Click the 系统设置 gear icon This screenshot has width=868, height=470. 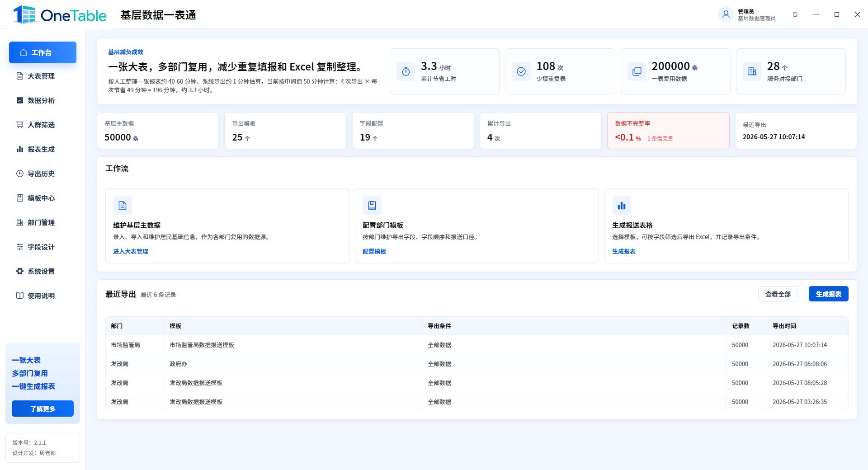click(20, 271)
